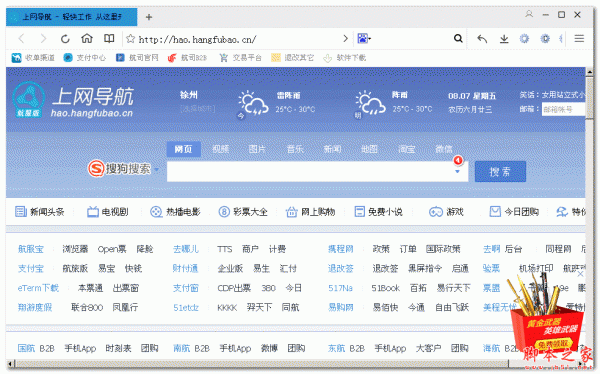The width and height of the screenshot is (600, 374).
Task: Click the 网上购物 shopping basket icon
Action: coord(291,211)
